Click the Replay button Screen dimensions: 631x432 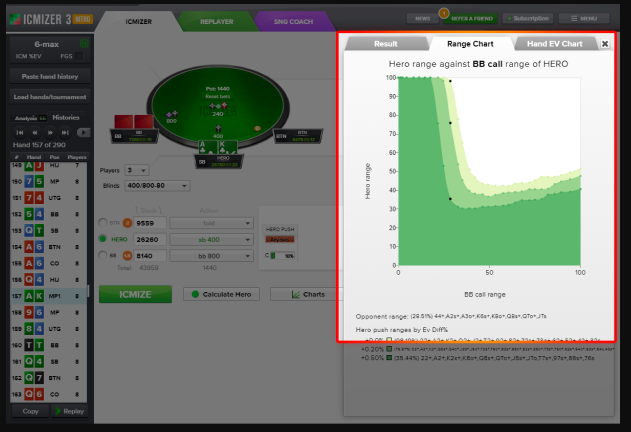(69, 411)
